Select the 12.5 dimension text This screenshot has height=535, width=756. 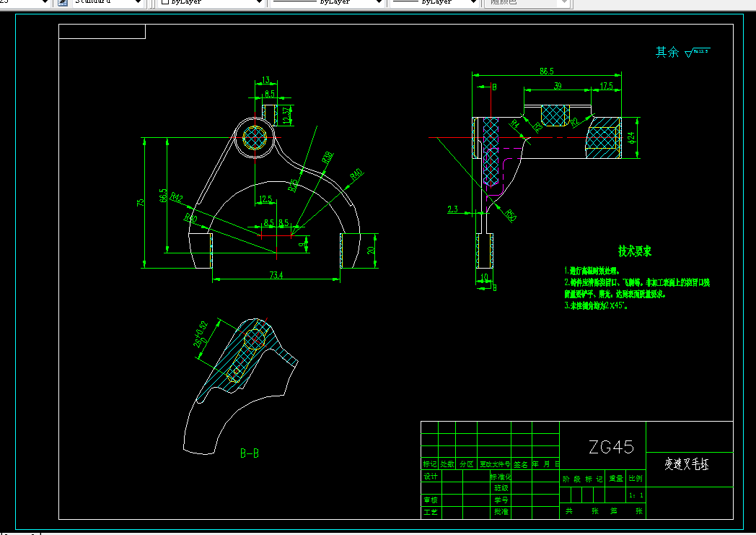click(265, 199)
